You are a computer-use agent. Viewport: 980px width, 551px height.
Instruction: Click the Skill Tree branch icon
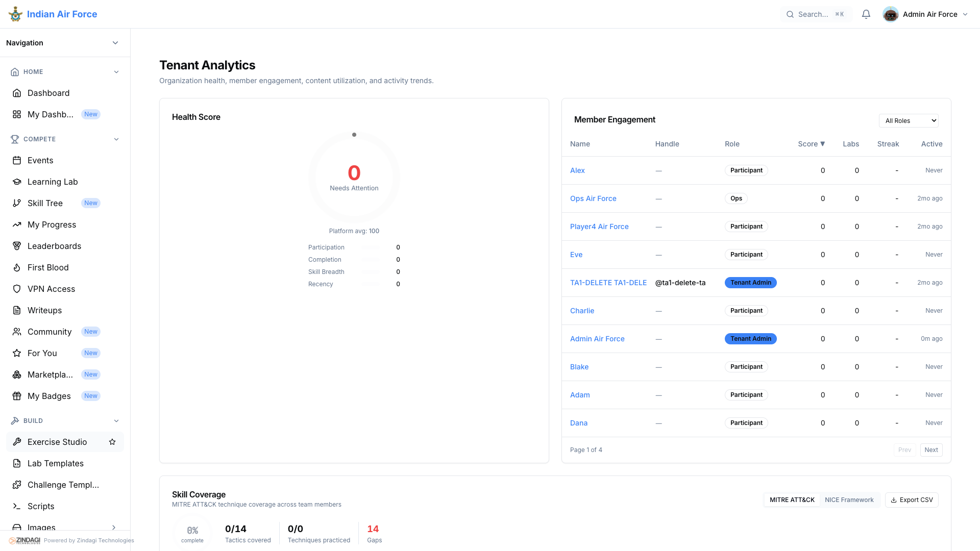(x=17, y=203)
